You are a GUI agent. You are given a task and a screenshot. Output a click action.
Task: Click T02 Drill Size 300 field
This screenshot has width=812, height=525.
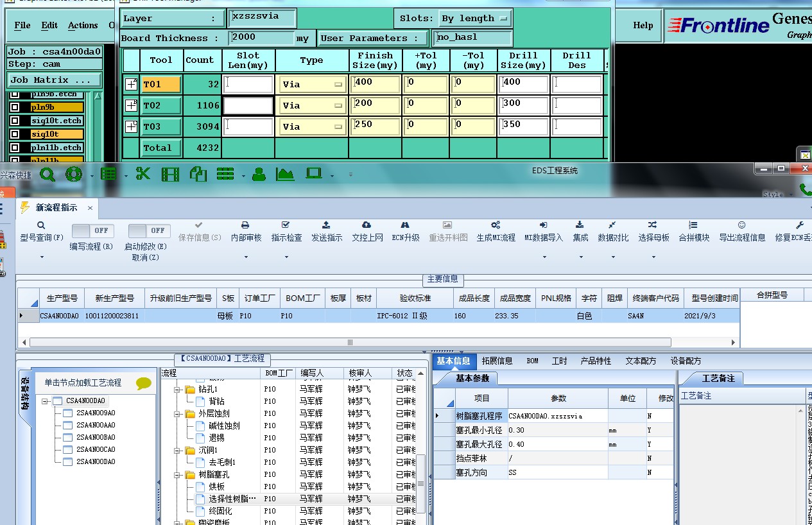(523, 105)
